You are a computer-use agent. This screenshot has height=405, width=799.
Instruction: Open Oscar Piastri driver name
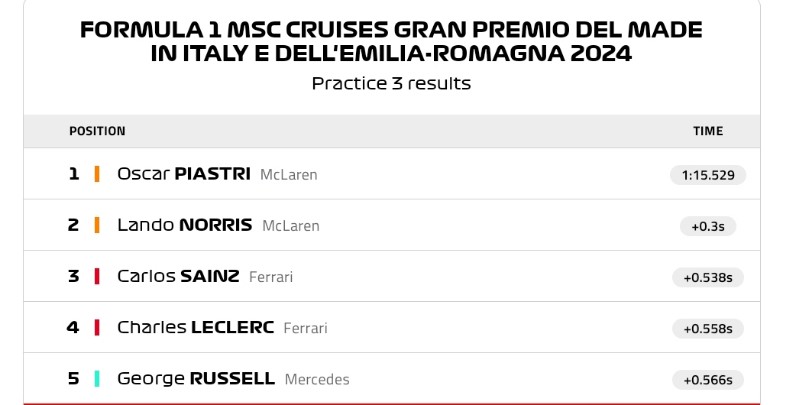click(x=184, y=174)
